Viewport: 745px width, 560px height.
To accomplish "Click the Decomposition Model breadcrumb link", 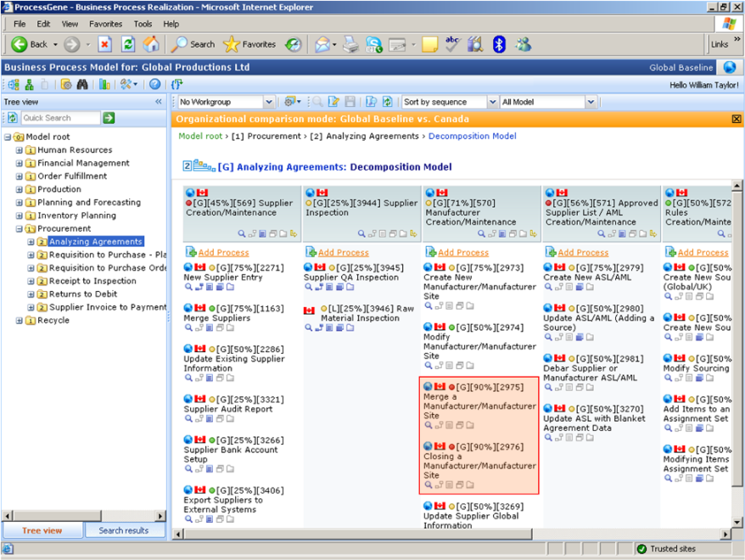I will 473,137.
